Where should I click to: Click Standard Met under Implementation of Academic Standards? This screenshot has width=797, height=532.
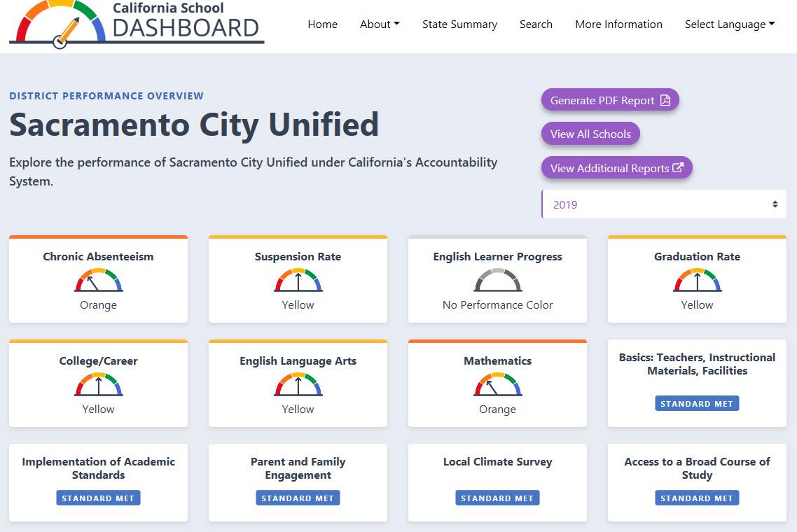98,498
